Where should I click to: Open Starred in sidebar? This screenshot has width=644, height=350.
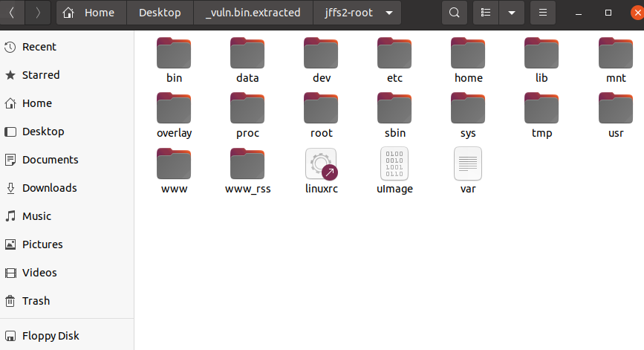point(40,75)
